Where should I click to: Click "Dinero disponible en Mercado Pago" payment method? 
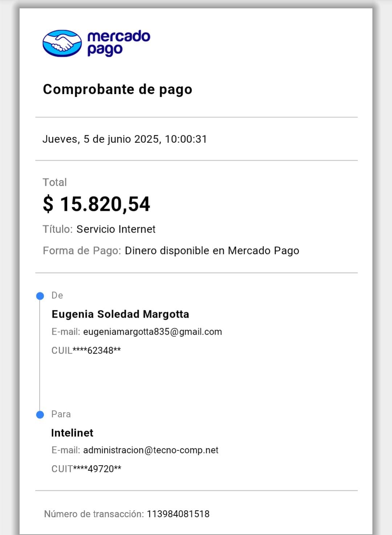tap(212, 251)
